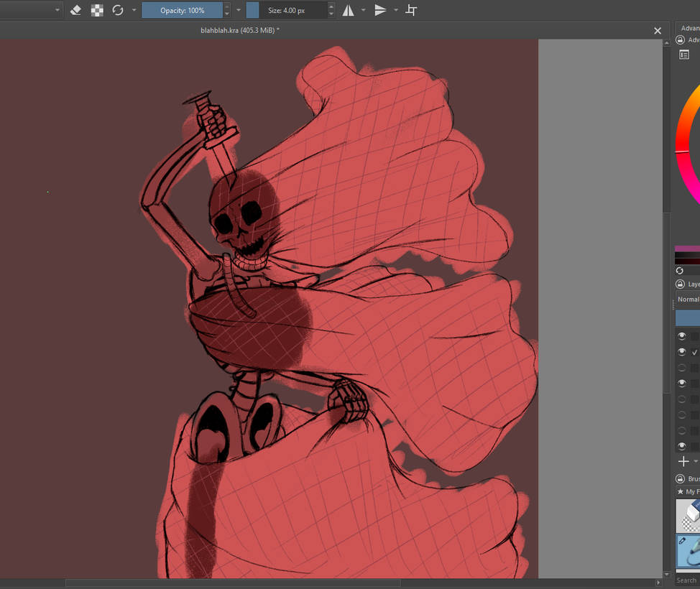Open add-layer type dropdown arrow

(696, 461)
